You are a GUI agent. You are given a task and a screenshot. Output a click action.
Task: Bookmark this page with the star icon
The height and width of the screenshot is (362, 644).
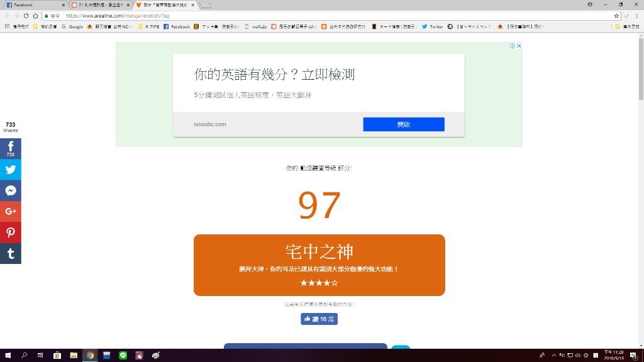point(616,16)
